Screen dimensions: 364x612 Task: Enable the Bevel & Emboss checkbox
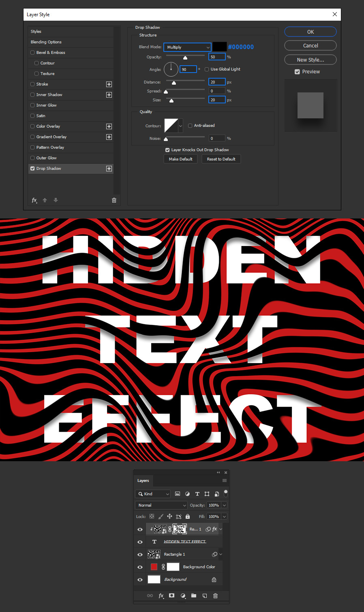pyautogui.click(x=32, y=53)
